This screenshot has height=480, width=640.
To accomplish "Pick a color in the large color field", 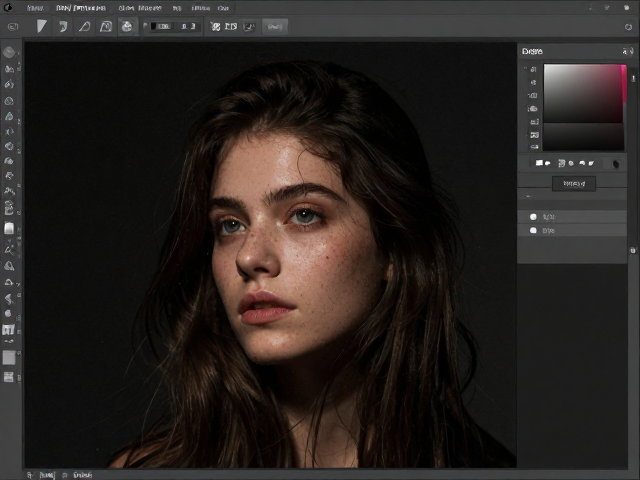I will (x=583, y=93).
